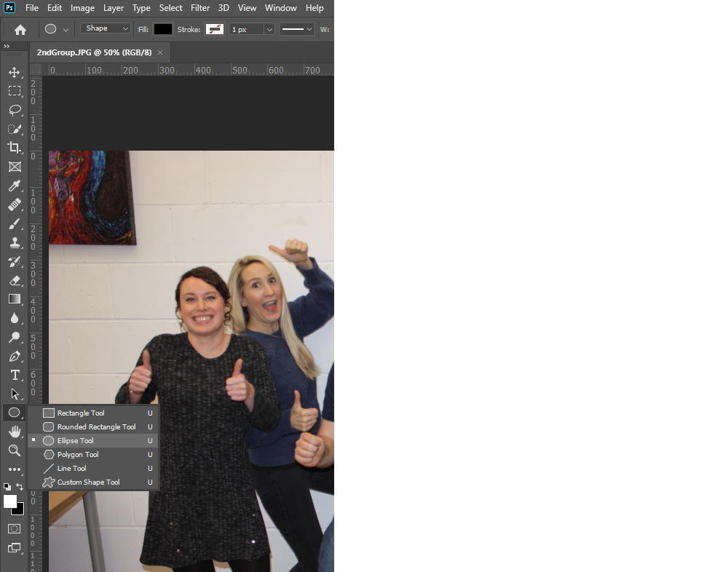The image size is (728, 572).
Task: Select the Hand tool
Action: click(15, 432)
